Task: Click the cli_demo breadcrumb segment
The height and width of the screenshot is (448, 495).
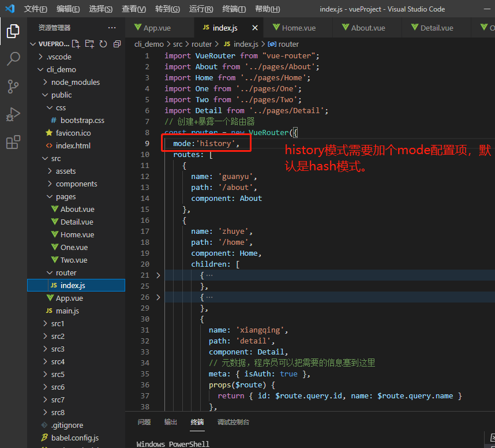Action: (x=149, y=44)
